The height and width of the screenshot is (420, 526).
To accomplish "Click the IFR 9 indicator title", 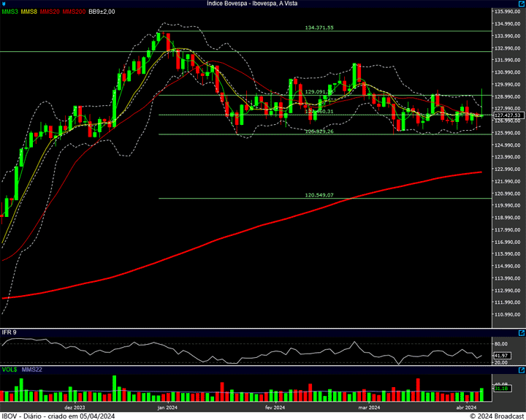I will (9, 332).
